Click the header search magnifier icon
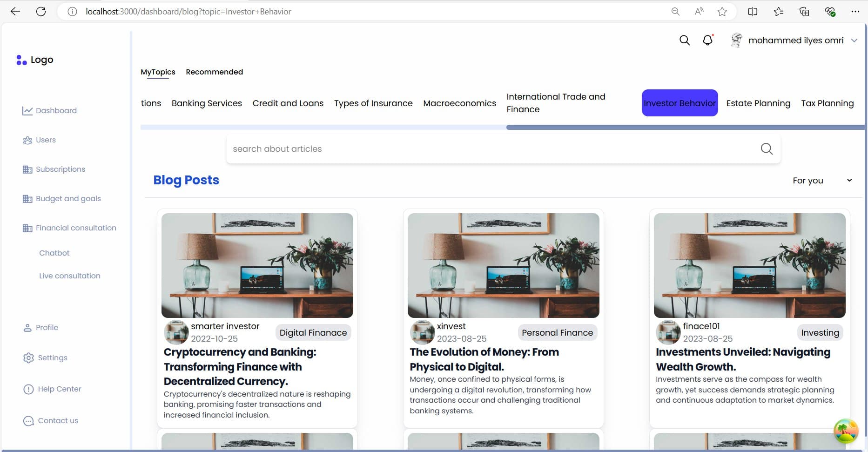868x452 pixels. tap(684, 40)
